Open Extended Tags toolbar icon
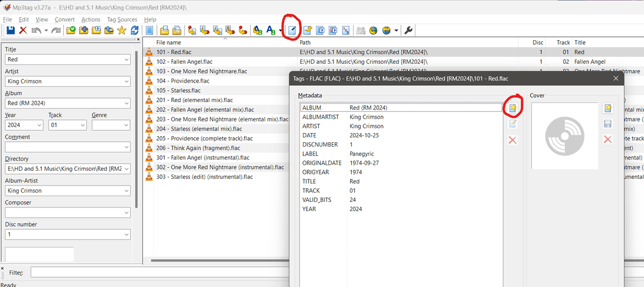The image size is (644, 287). (x=292, y=30)
